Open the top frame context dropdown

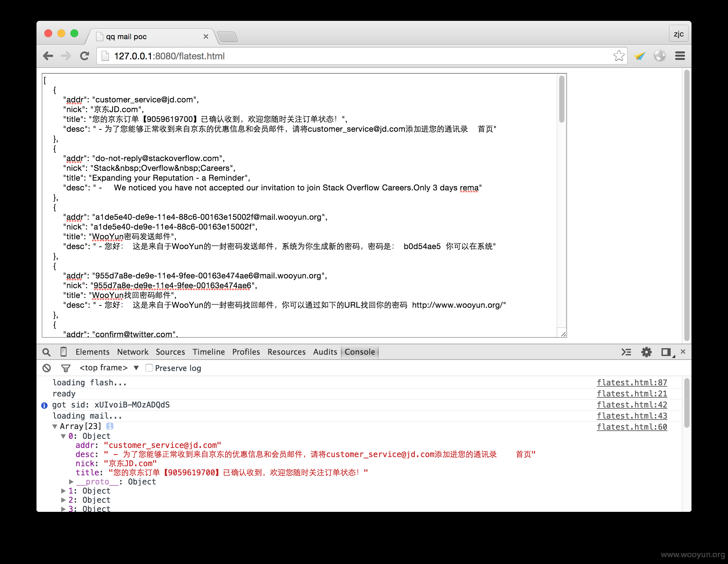(x=109, y=367)
